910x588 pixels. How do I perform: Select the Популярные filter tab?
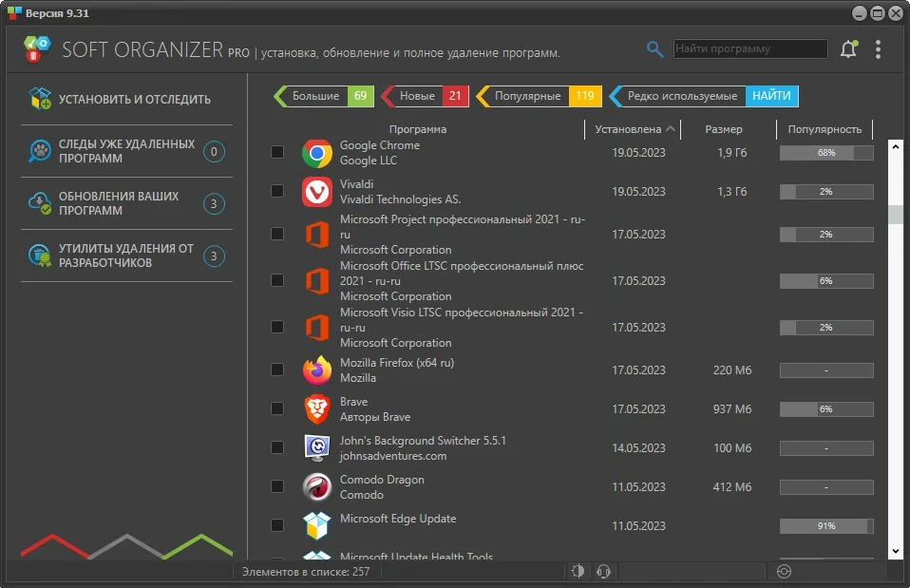point(539,96)
